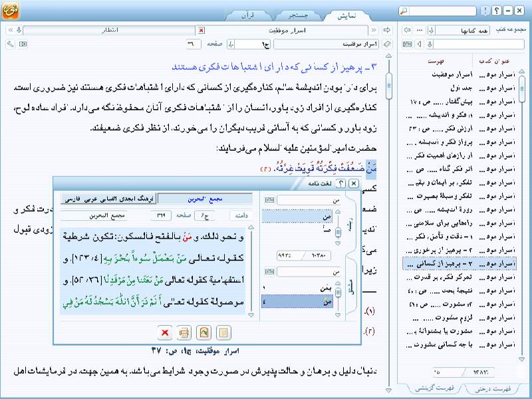
Task: Select the ريشه side tab in dictionary
Action: (351, 225)
